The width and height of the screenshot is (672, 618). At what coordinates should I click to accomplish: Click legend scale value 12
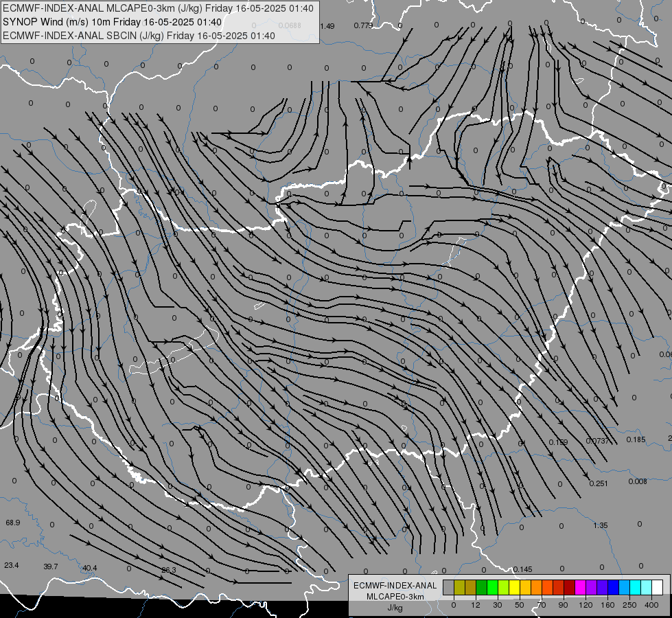(476, 605)
